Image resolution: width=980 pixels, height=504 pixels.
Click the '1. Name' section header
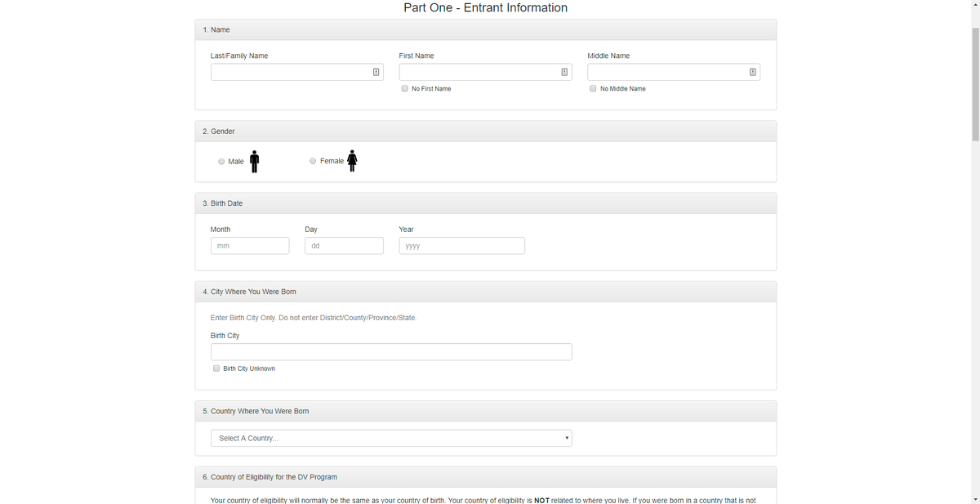pyautogui.click(x=486, y=29)
